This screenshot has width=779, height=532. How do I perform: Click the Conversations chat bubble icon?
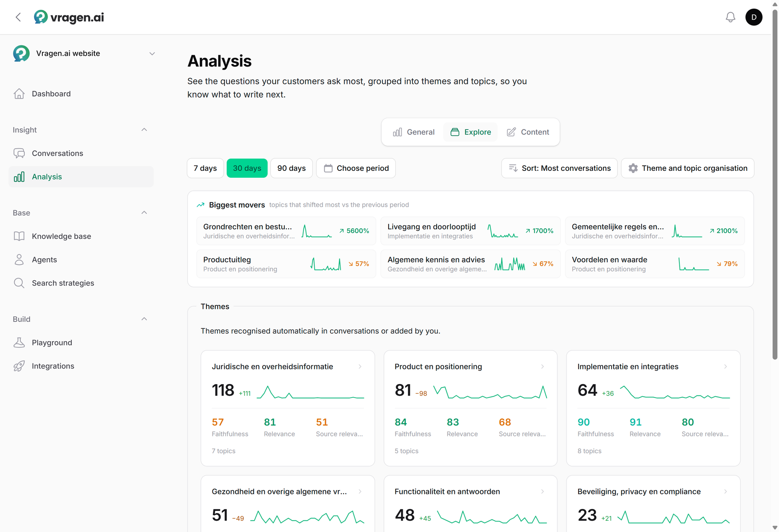[x=19, y=154]
